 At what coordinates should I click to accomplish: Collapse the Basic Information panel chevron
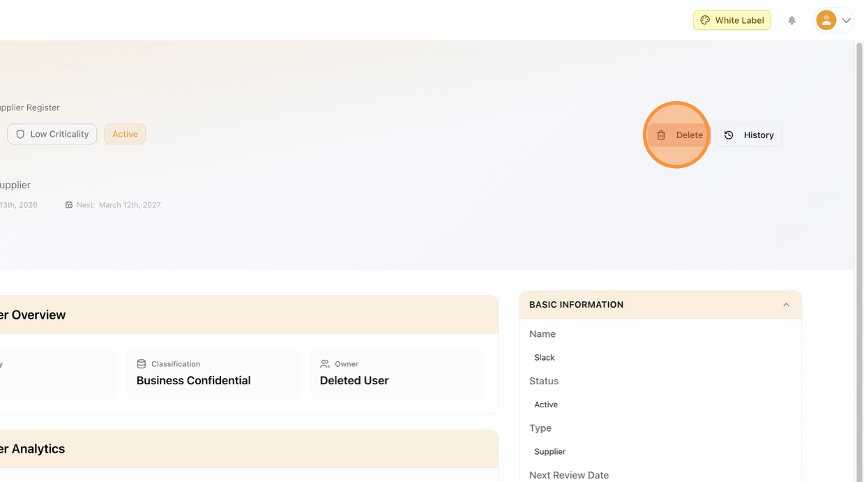click(x=786, y=305)
